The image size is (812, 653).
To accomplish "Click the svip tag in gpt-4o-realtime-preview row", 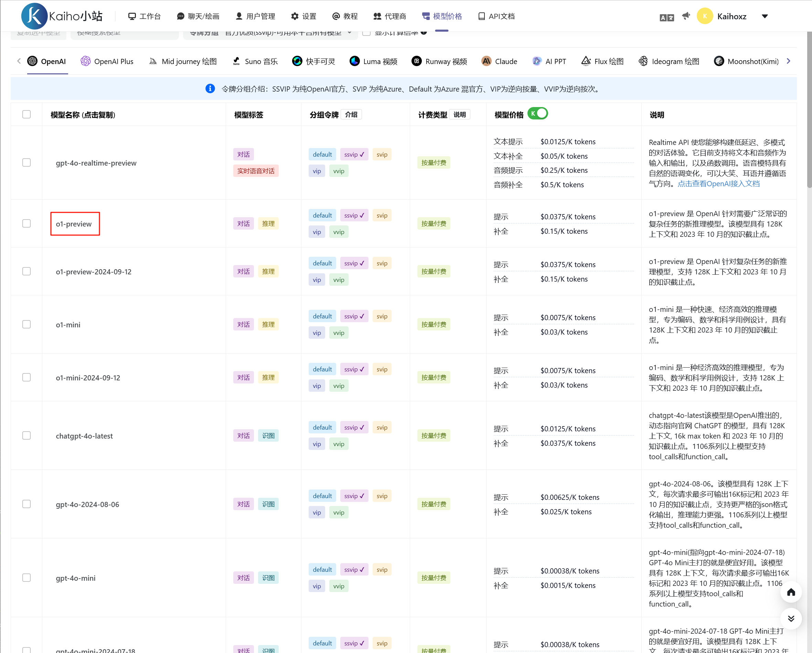I will pyautogui.click(x=382, y=155).
